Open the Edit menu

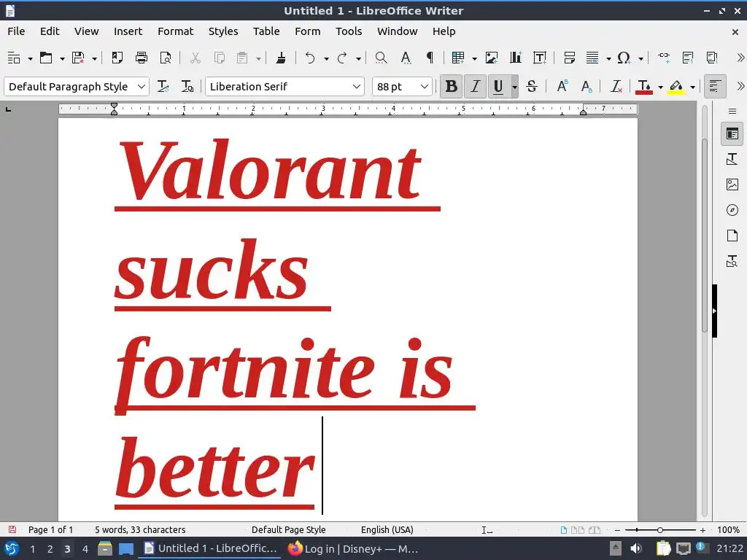50,31
